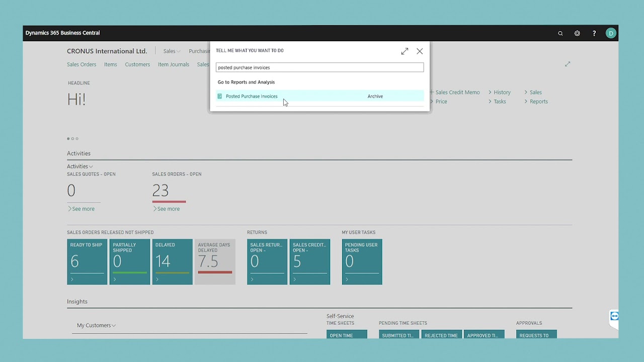The image size is (644, 362).
Task: Open the Sales menu dropdown
Action: 172,51
